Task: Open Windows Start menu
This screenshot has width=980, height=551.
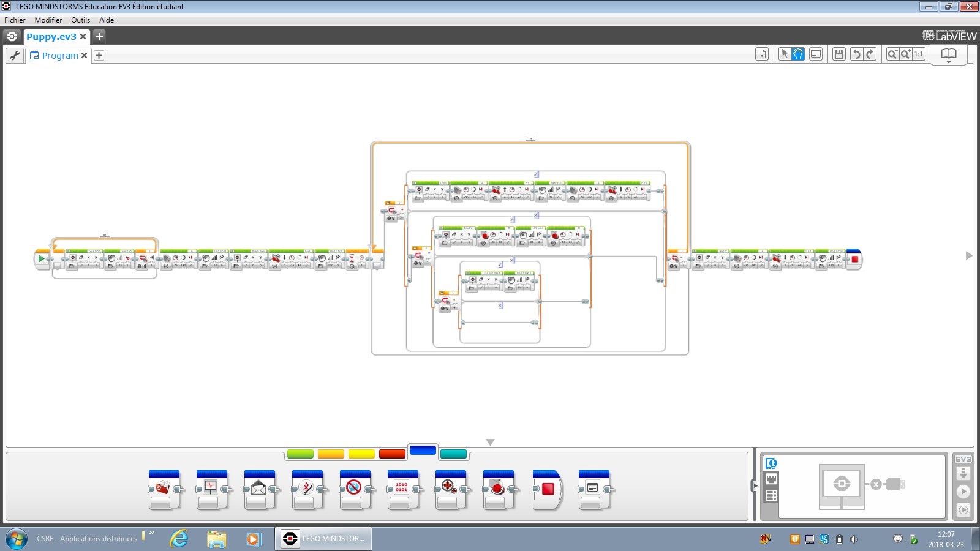Action: point(17,539)
